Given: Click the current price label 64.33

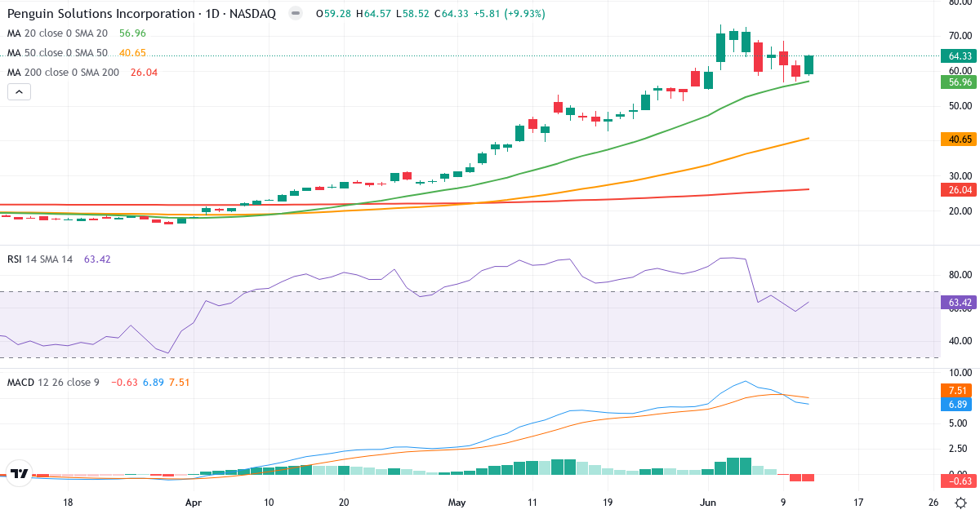Looking at the screenshot, I should pos(960,56).
